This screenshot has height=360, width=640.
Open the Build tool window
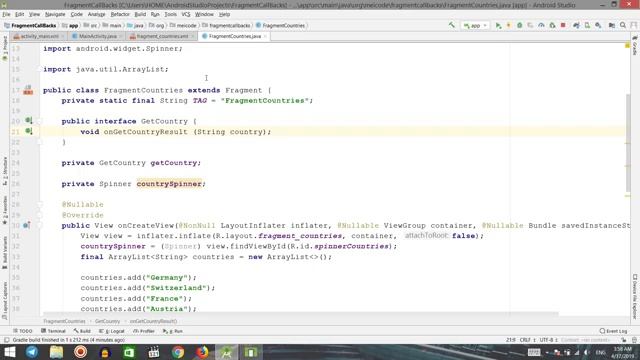82,331
